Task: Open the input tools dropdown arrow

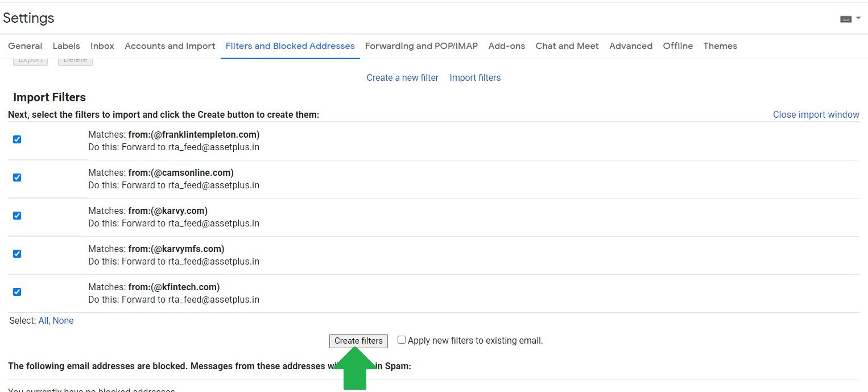Action: pyautogui.click(x=858, y=18)
